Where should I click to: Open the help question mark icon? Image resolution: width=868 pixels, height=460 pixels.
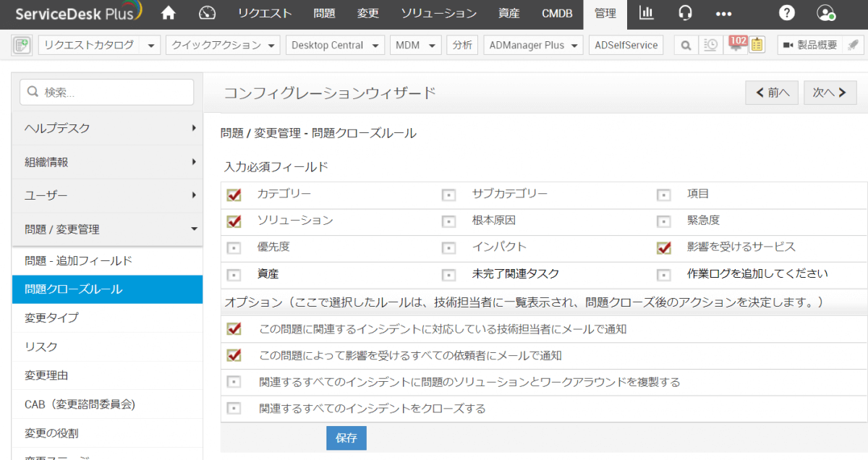(787, 13)
